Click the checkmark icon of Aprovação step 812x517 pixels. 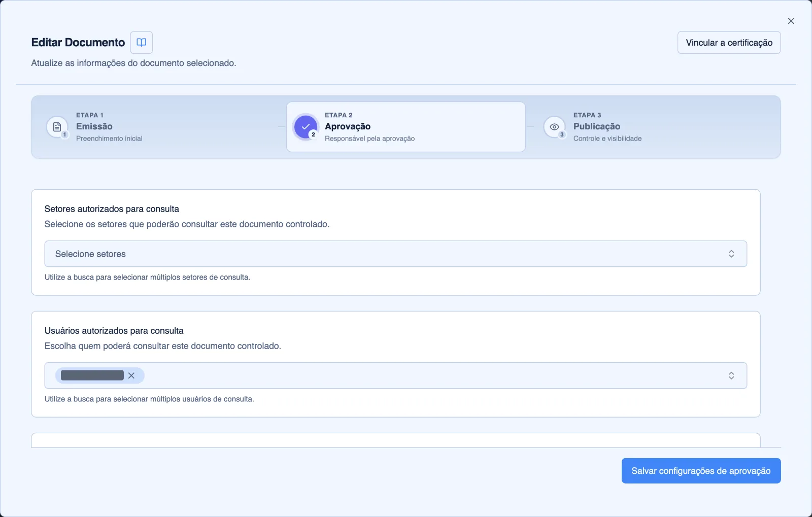click(x=306, y=127)
